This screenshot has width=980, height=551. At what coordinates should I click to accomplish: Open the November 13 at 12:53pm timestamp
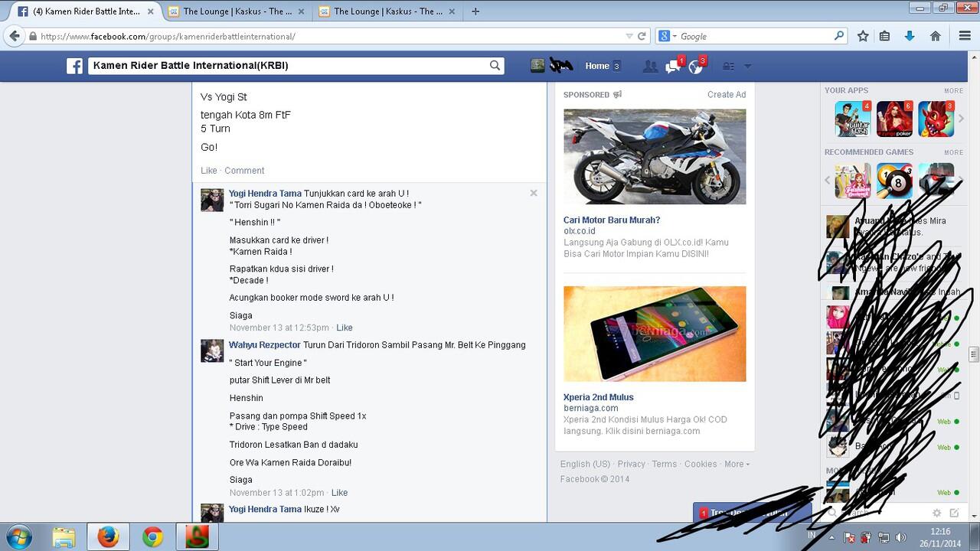tap(279, 328)
